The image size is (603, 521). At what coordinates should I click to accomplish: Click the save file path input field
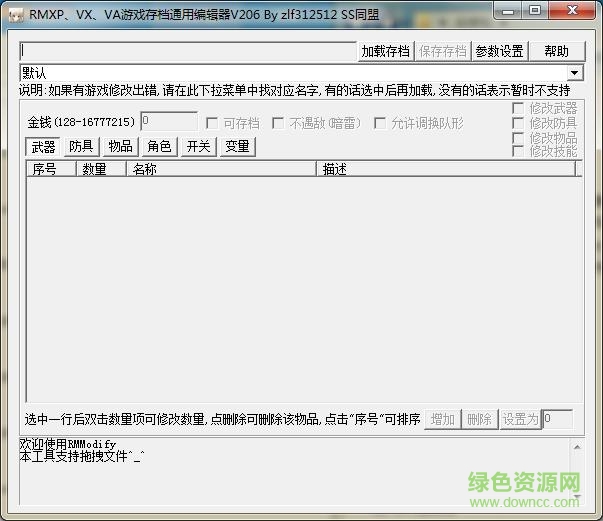pos(188,51)
